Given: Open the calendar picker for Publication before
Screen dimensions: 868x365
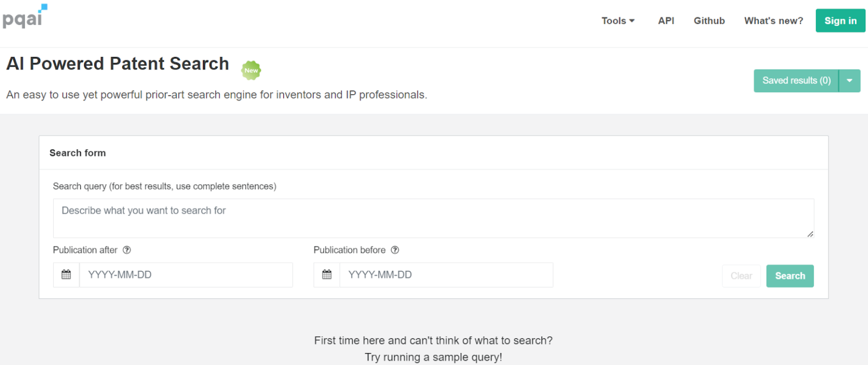Looking at the screenshot, I should pos(327,275).
